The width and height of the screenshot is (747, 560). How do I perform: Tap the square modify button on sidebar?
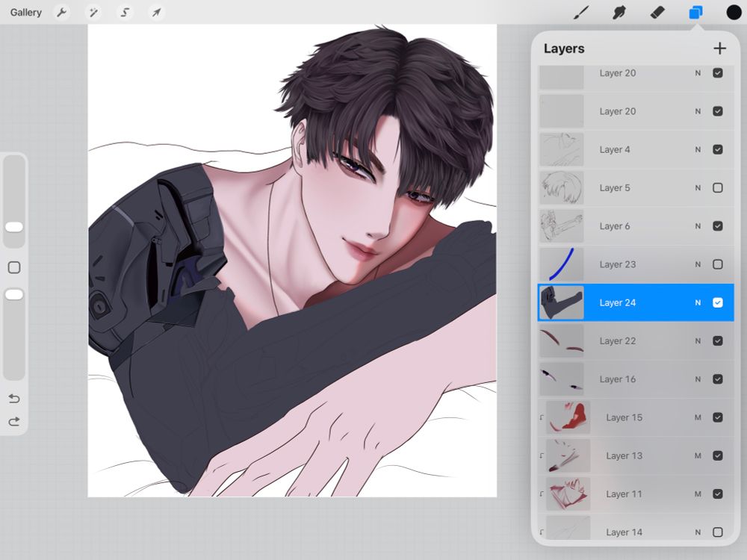[14, 267]
